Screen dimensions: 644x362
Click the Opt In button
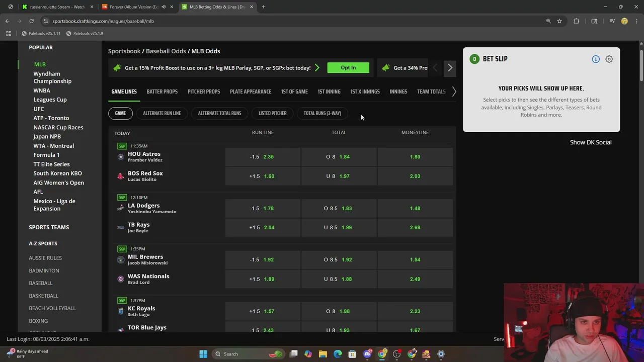click(x=348, y=67)
